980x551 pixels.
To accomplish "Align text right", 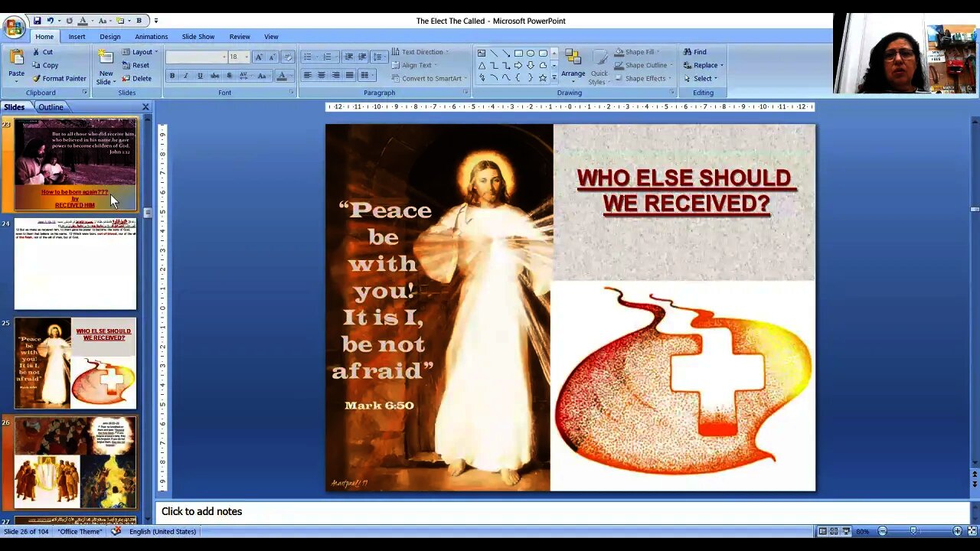I will (x=335, y=75).
